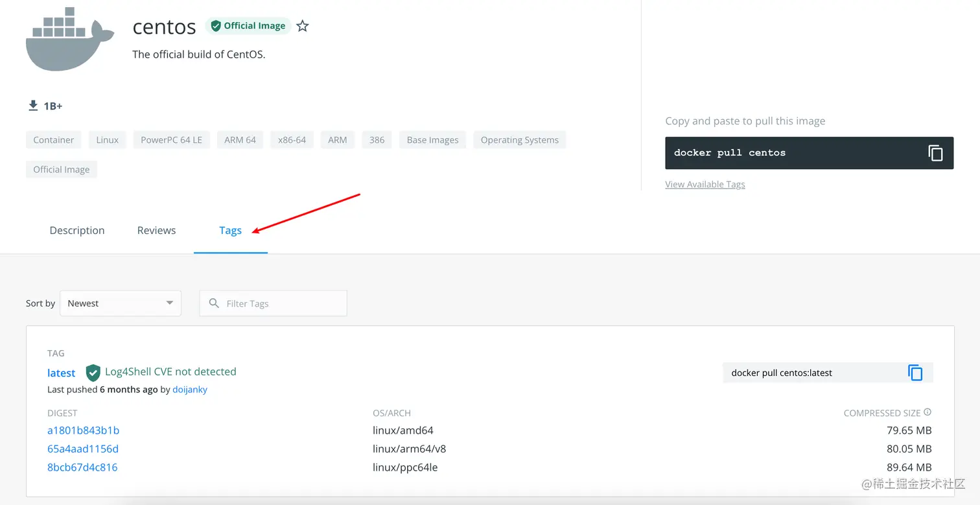Open the View Available Tags link
Screen dimensions: 980x505
tap(705, 184)
